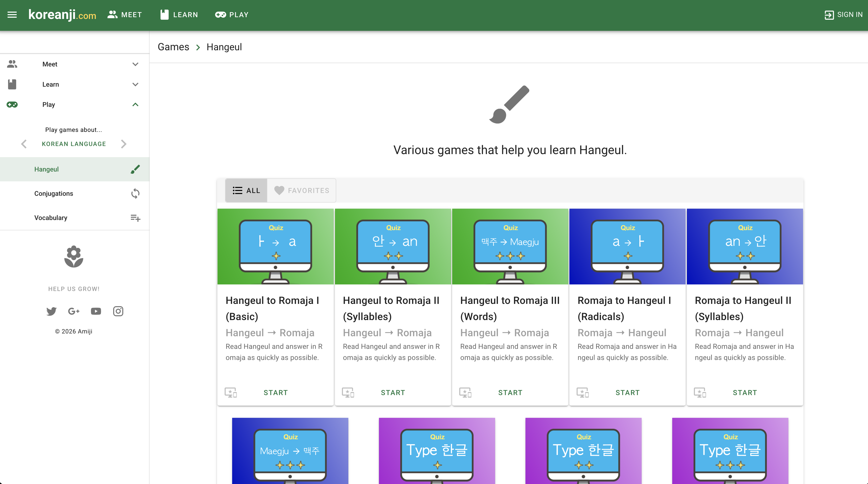This screenshot has width=868, height=484.
Task: Click the SIGN IN button
Action: point(843,14)
